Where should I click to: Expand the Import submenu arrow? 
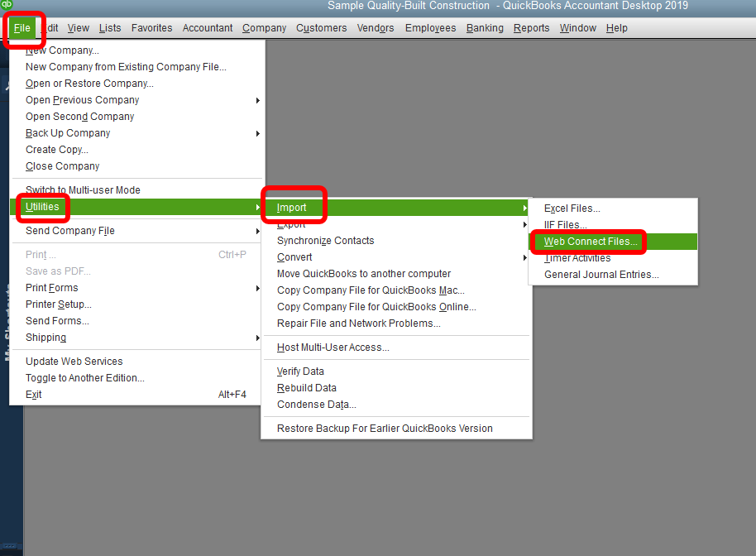[x=525, y=208]
